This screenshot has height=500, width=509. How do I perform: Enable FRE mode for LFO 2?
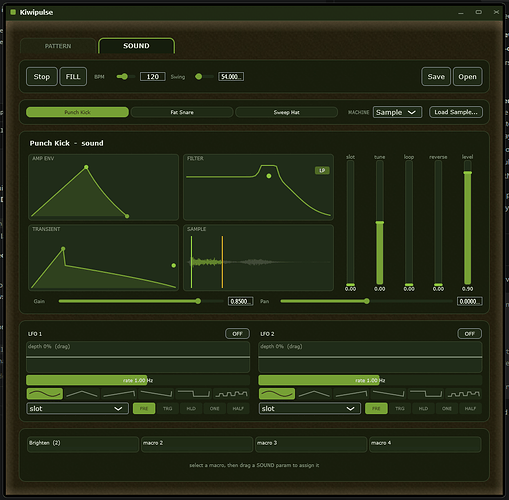(376, 409)
